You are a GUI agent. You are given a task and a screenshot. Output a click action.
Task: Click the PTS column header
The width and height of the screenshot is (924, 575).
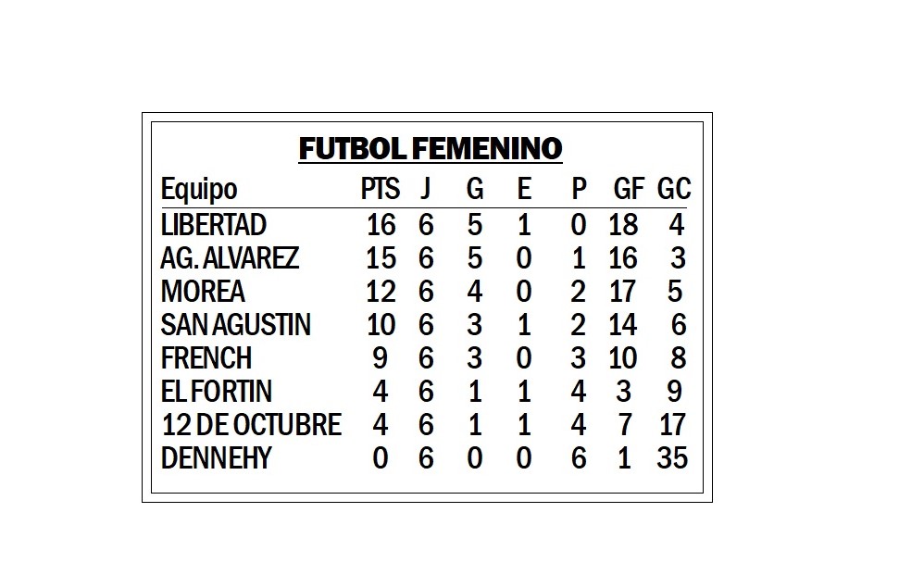pyautogui.click(x=381, y=189)
